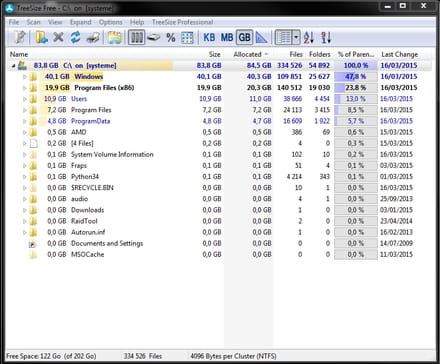Screen dimensions: 440x364
Task: Click the drive icon of C:\ root
Action: 22,66
